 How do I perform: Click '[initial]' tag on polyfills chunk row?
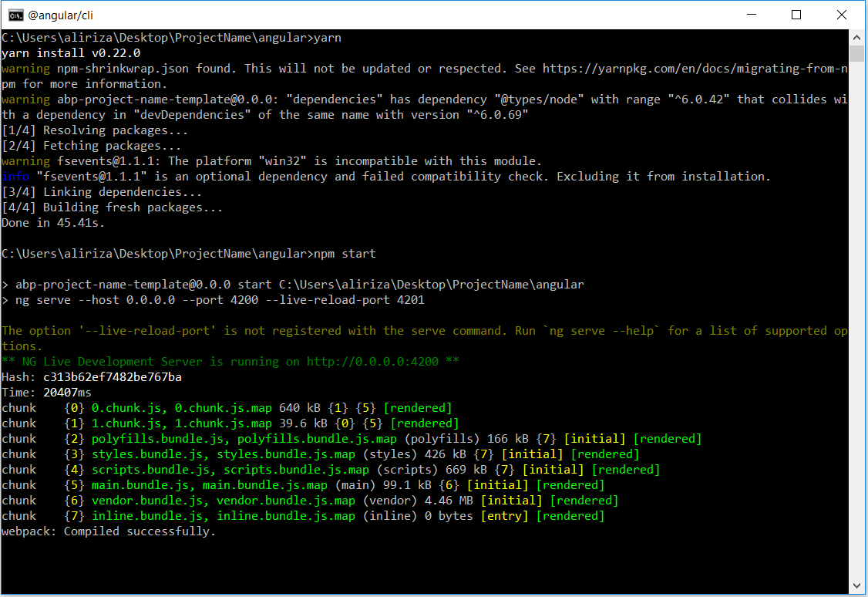(594, 439)
